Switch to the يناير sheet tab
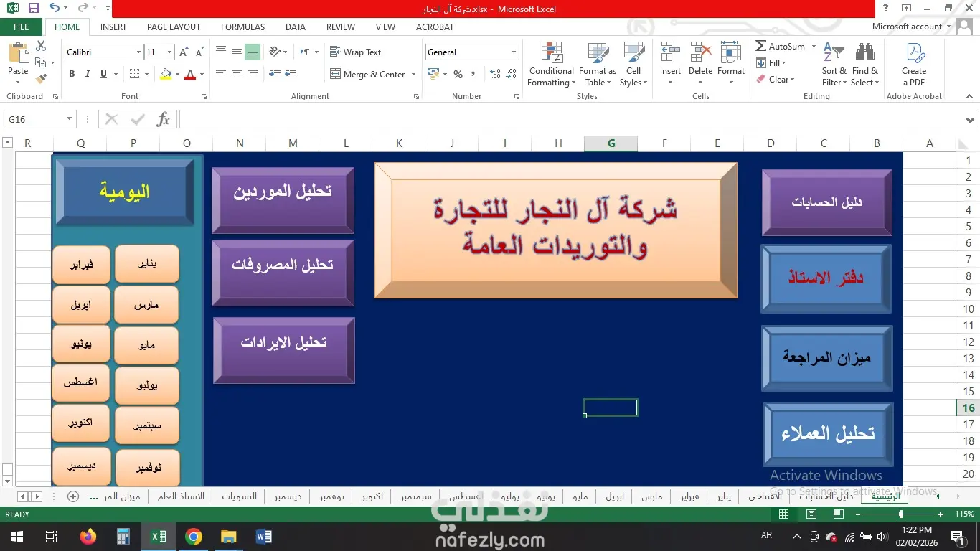This screenshot has width=980, height=551. click(724, 496)
